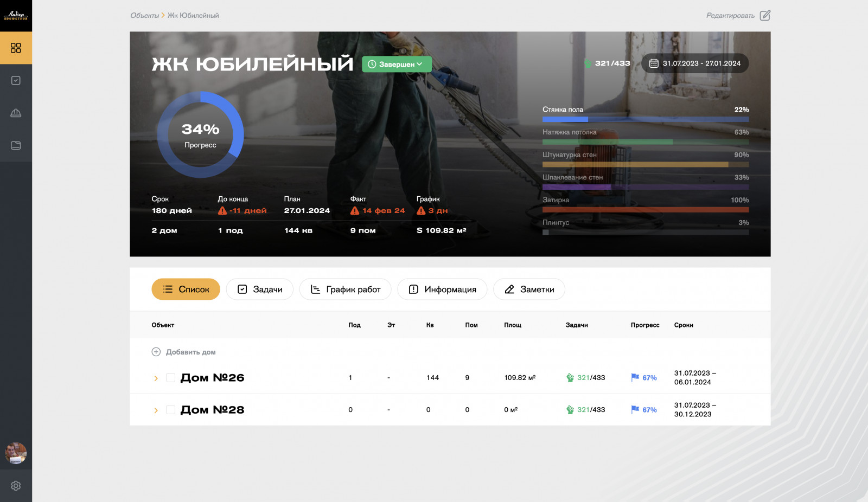Click the checkbox icon in Задачи tab
Image resolution: width=868 pixels, height=502 pixels.
coord(242,289)
